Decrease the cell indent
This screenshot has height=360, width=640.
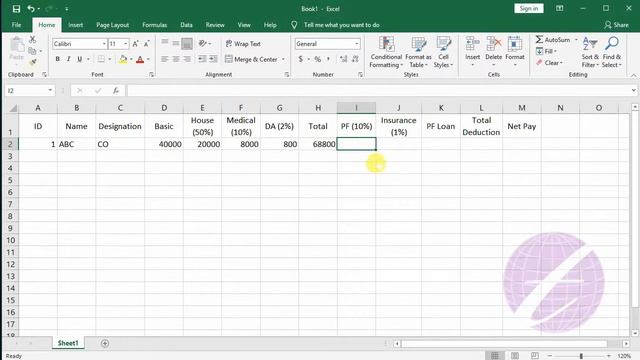202,59
